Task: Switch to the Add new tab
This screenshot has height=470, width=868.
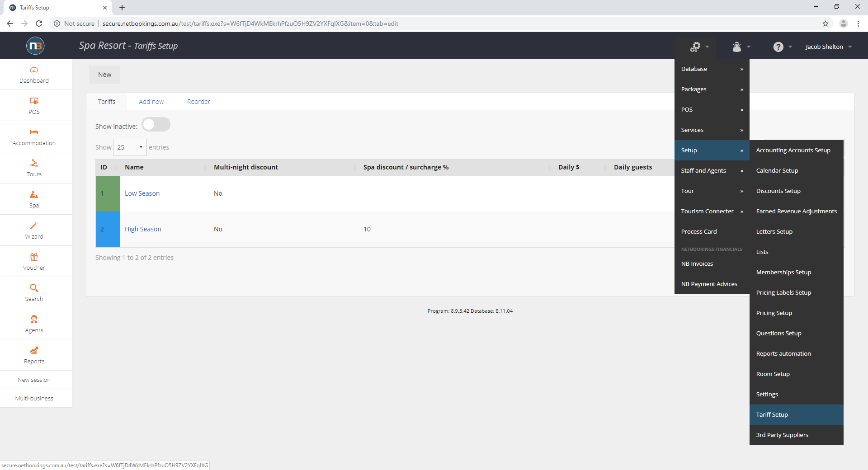Action: pos(151,102)
